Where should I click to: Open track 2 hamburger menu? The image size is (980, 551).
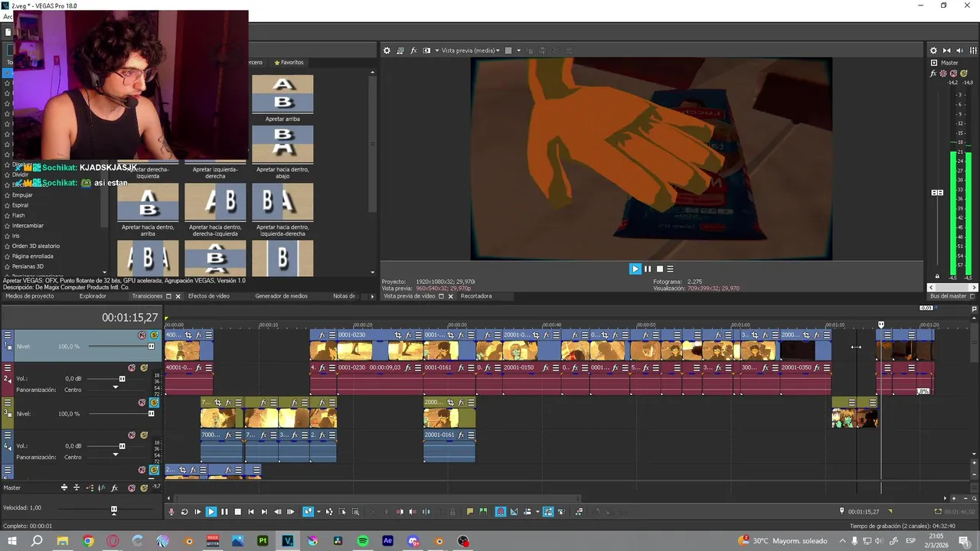(x=8, y=368)
